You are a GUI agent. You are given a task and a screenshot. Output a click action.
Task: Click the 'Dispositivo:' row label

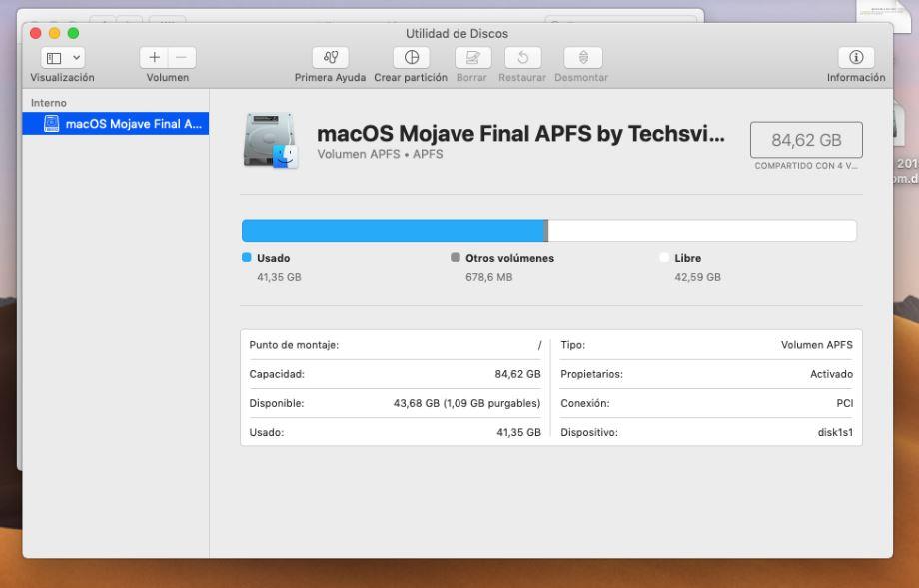[x=589, y=433]
